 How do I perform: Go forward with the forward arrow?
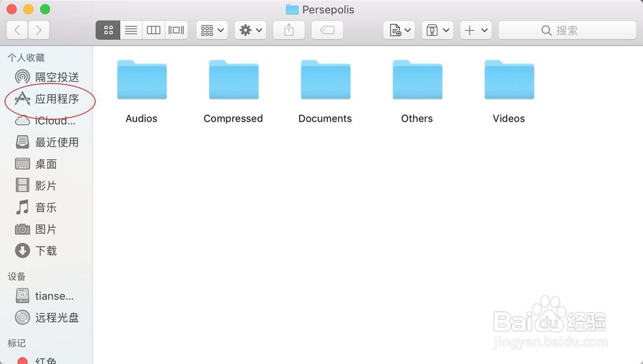coord(39,30)
